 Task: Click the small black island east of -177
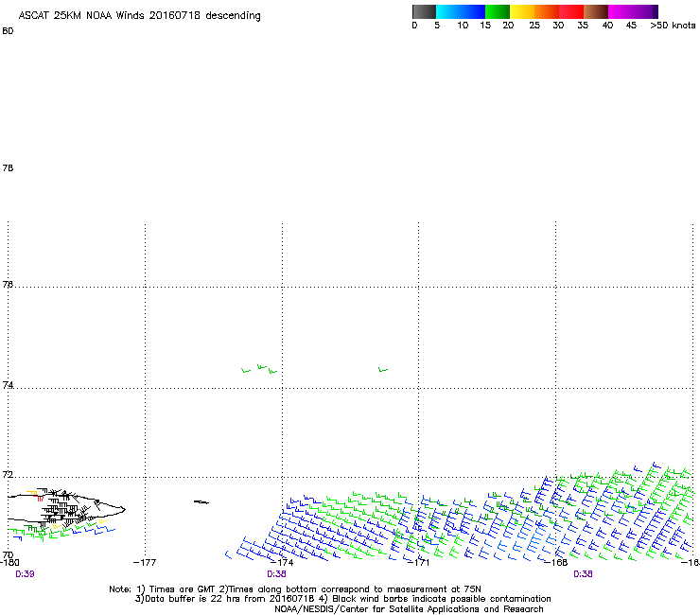pyautogui.click(x=201, y=502)
